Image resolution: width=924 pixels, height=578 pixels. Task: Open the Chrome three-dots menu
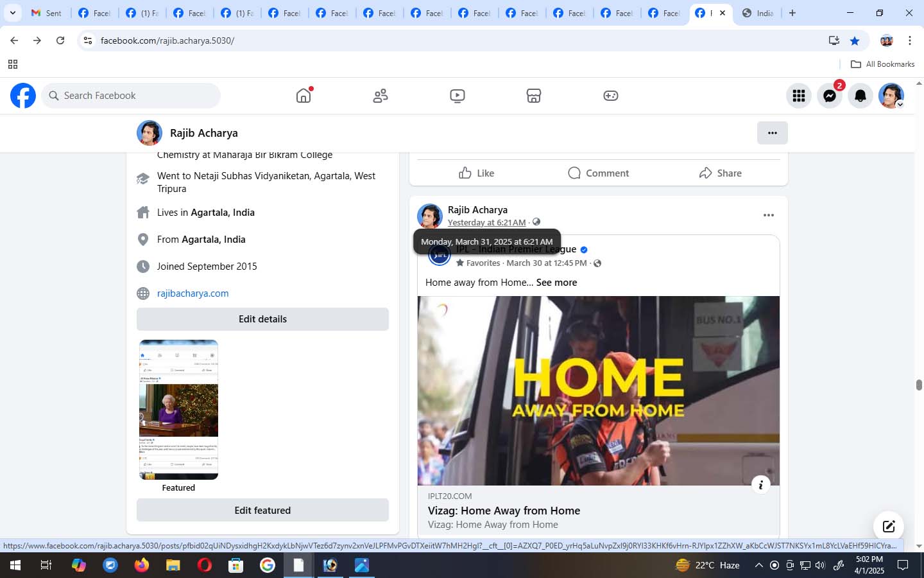[909, 40]
